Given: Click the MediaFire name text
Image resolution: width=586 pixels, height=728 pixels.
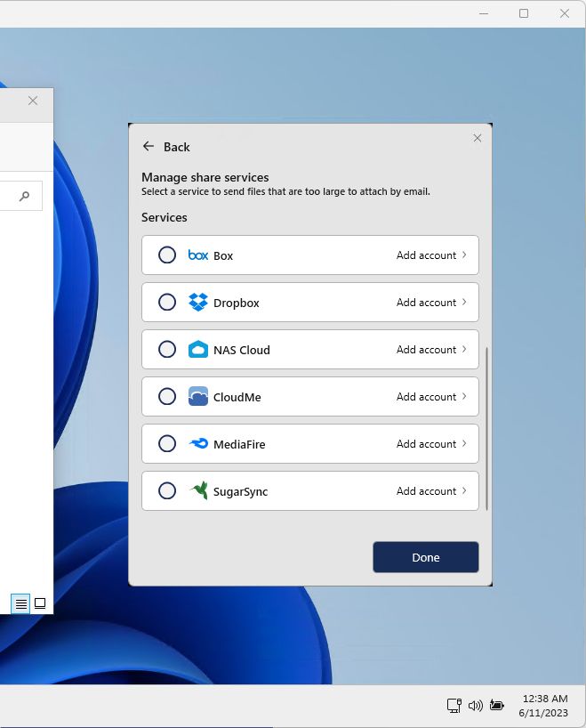Looking at the screenshot, I should point(239,444).
